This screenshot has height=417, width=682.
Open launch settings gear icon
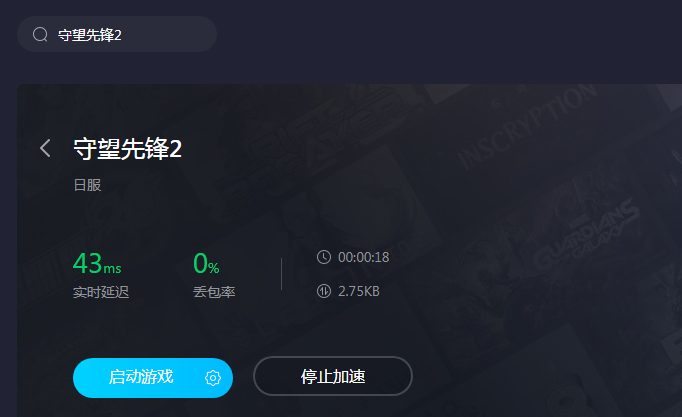(213, 378)
